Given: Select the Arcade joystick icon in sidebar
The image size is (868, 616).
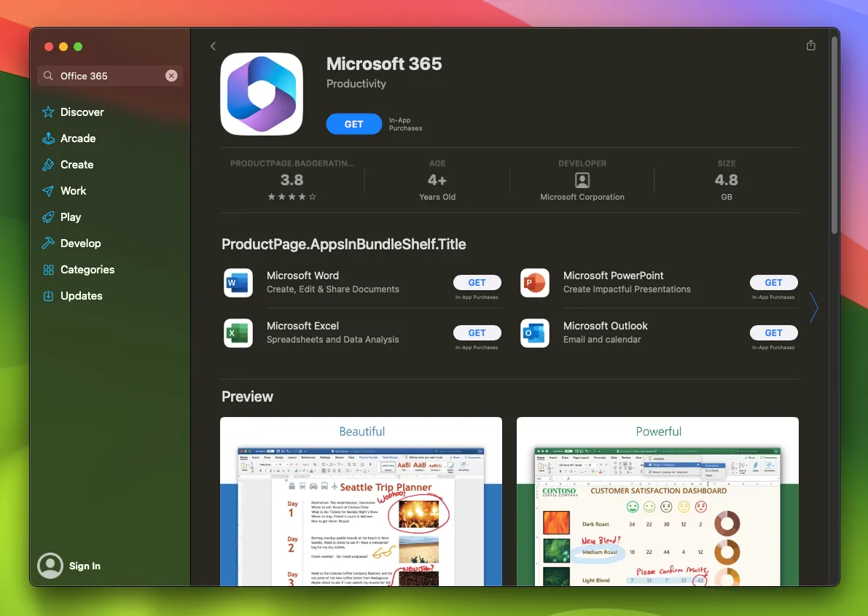Looking at the screenshot, I should 48,139.
